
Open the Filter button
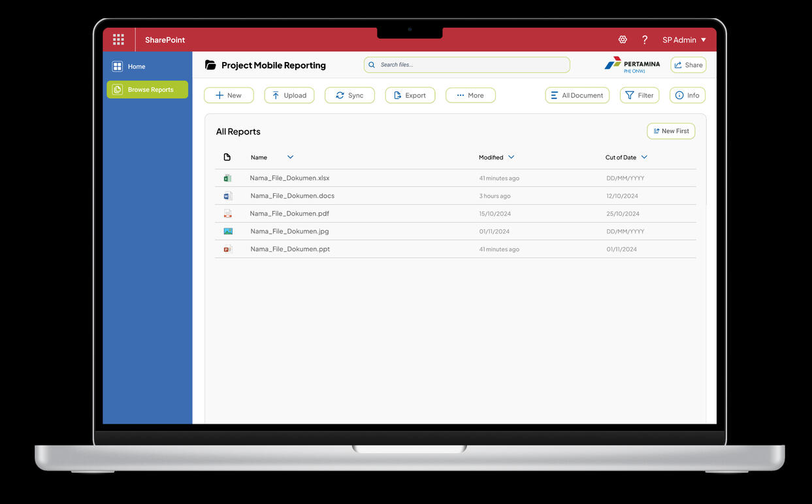pyautogui.click(x=640, y=95)
